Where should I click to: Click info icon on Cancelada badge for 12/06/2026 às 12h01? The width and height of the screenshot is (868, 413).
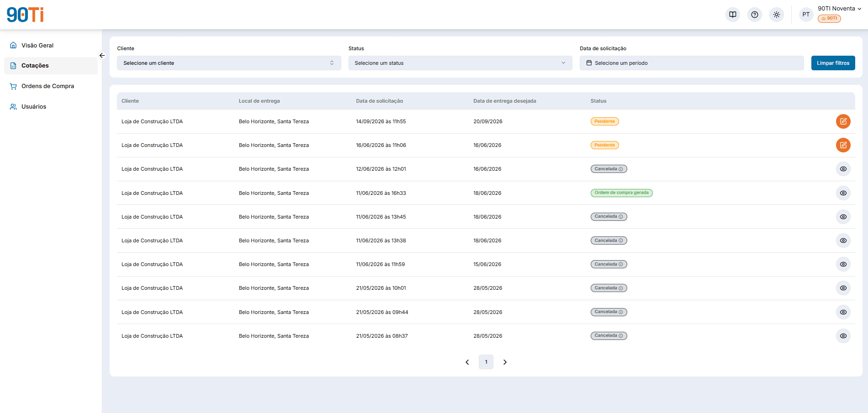pos(621,169)
